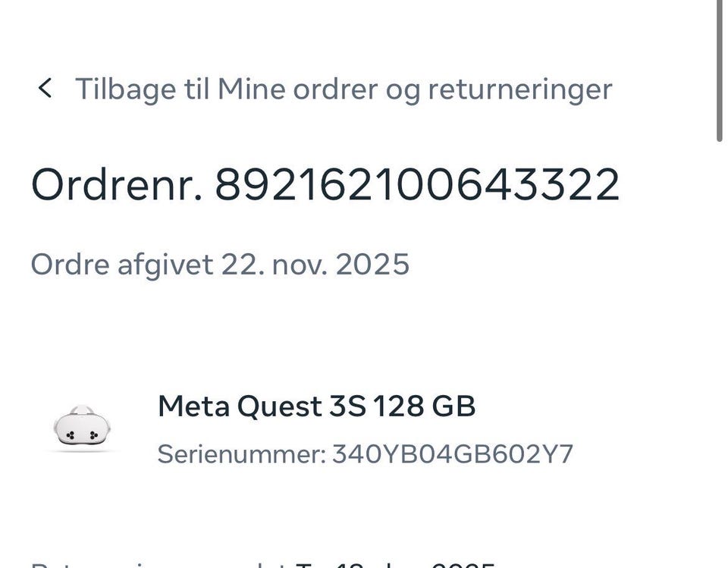The image size is (728, 568).
Task: Click 'Mine ordrer' in the top navigation link
Action: [297, 89]
